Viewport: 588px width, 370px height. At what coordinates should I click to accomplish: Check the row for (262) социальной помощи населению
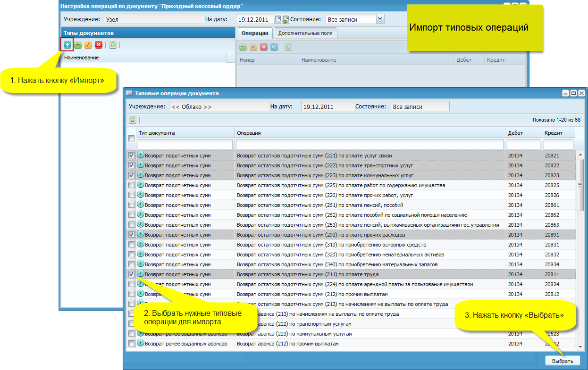coord(132,215)
